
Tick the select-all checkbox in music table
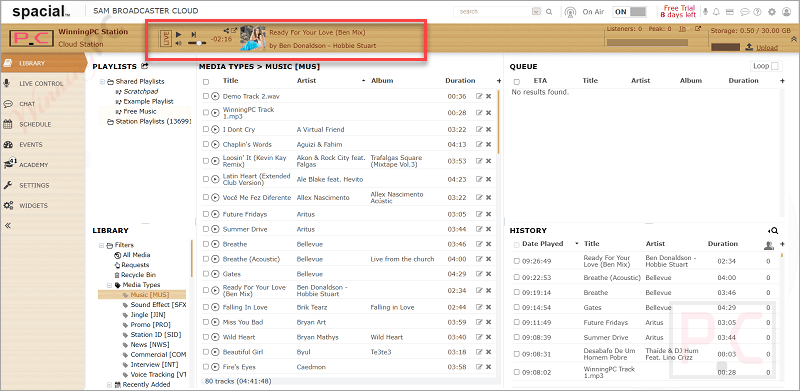206,82
